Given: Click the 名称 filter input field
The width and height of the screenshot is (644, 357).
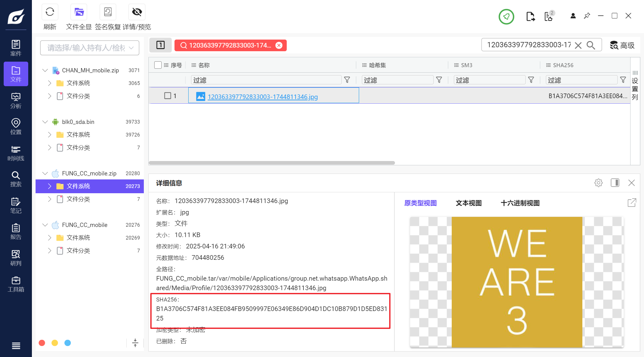Looking at the screenshot, I should tap(266, 80).
